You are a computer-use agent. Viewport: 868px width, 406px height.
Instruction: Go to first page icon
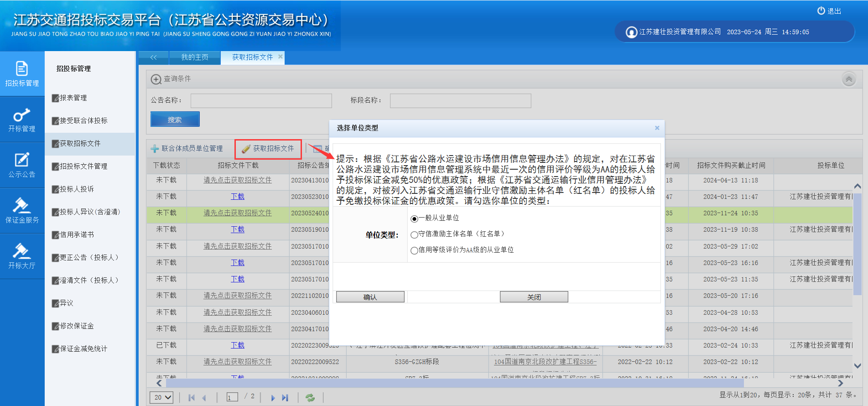(192, 398)
